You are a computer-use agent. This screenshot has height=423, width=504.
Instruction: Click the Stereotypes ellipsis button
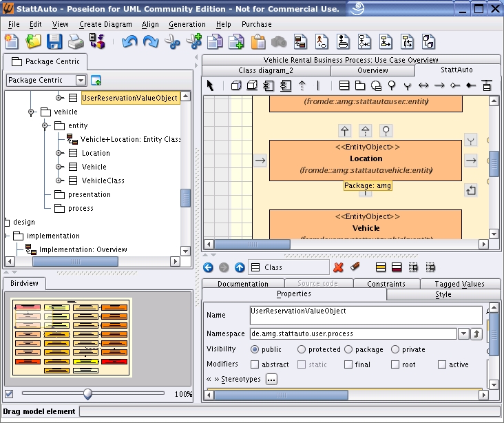click(271, 379)
